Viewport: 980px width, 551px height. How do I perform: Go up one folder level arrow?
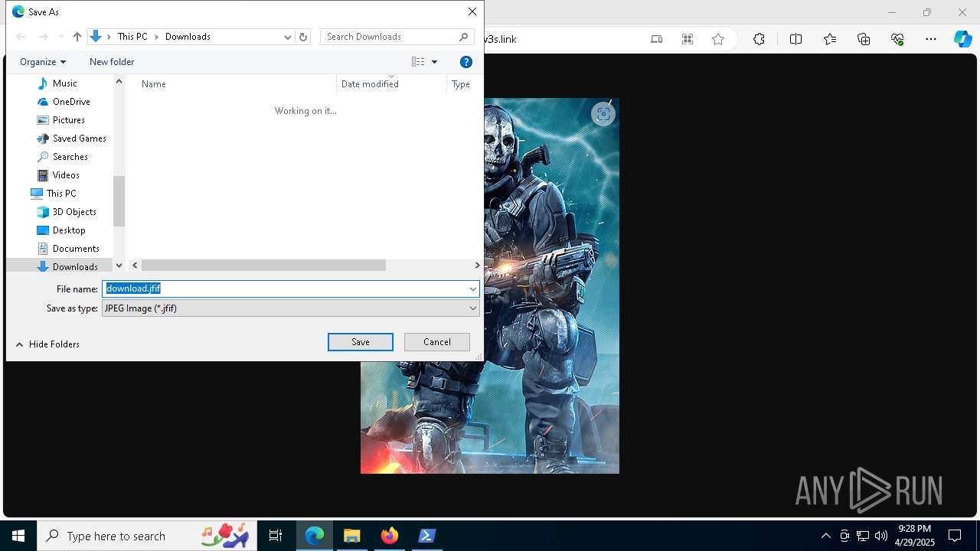coord(77,37)
